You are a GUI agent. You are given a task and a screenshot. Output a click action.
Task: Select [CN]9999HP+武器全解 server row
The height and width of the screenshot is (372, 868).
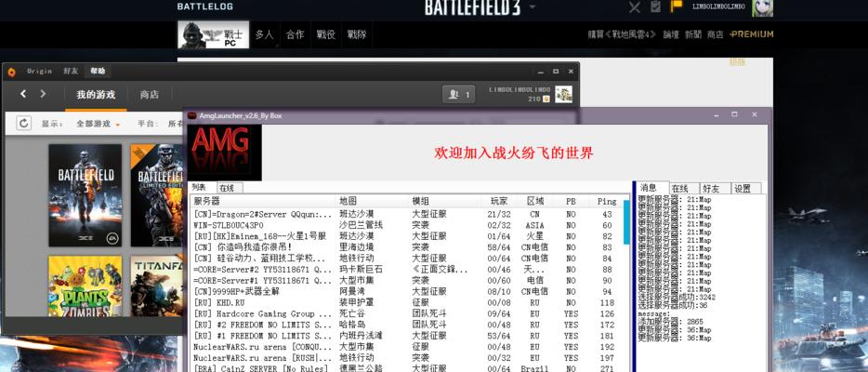point(407,291)
